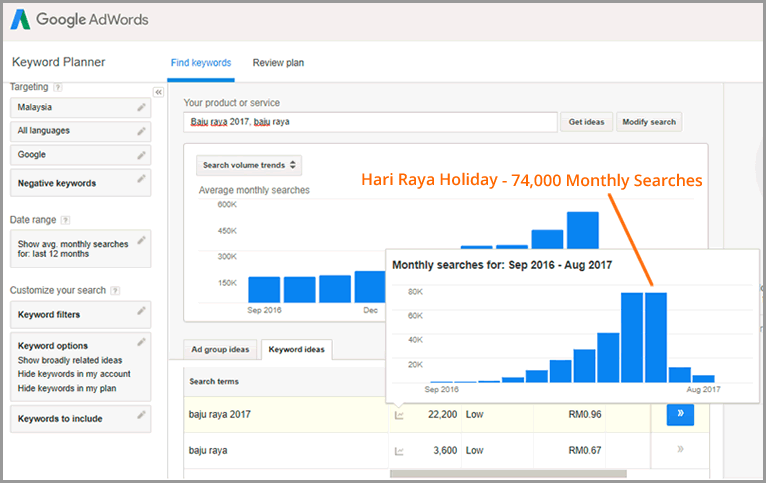Click Hide keywords in my account option
The image size is (766, 483).
(x=74, y=374)
